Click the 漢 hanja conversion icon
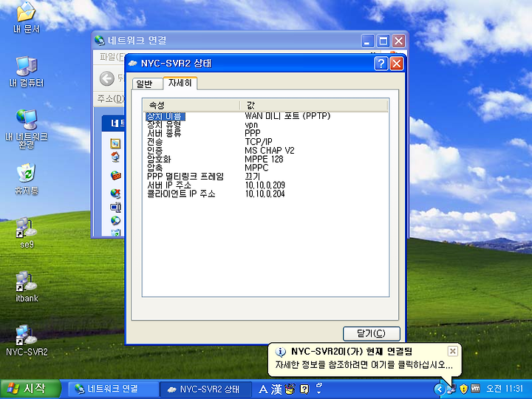The image size is (532, 399). tap(276, 389)
